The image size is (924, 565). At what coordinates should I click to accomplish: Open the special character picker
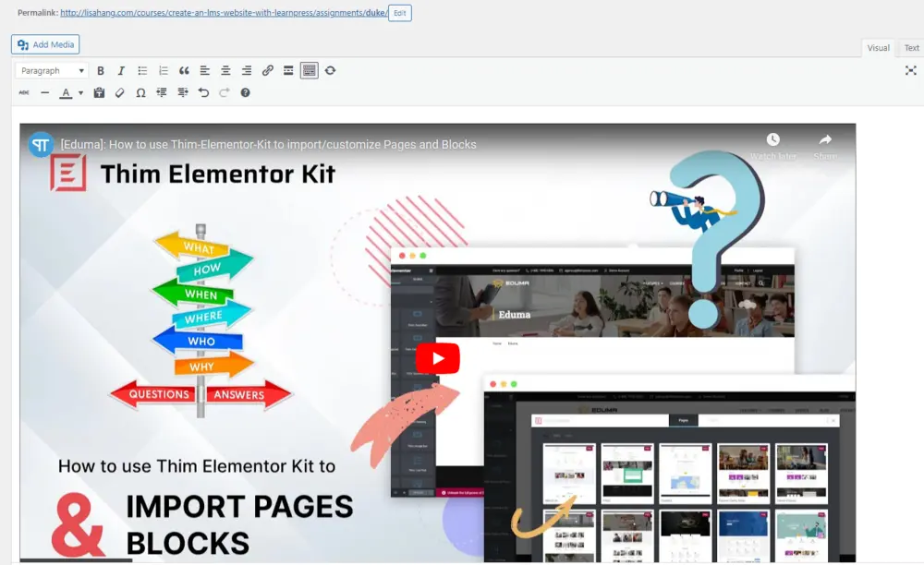[140, 92]
